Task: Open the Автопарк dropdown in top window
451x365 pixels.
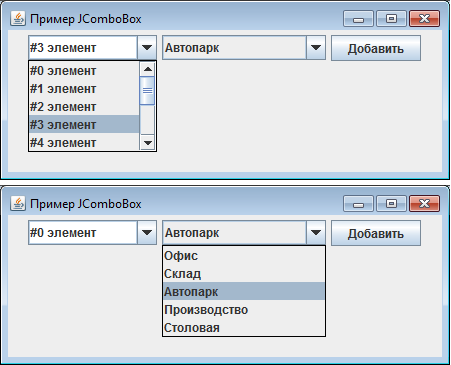Action: (x=315, y=48)
